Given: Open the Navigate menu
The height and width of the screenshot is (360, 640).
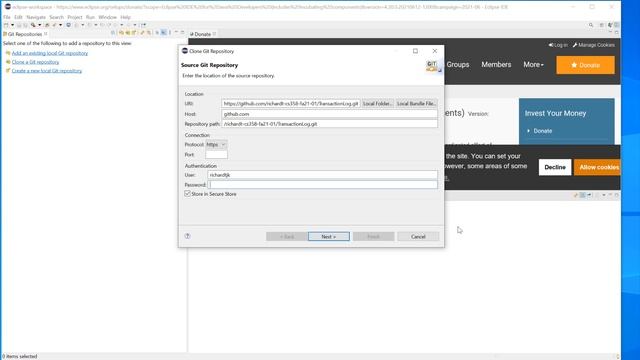Looking at the screenshot, I should 36,17.
